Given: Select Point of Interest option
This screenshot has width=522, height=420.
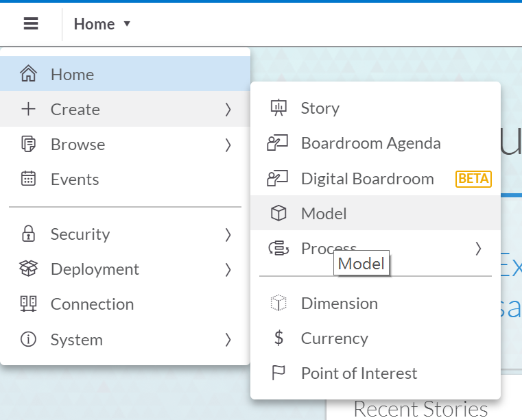Looking at the screenshot, I should (x=359, y=373).
